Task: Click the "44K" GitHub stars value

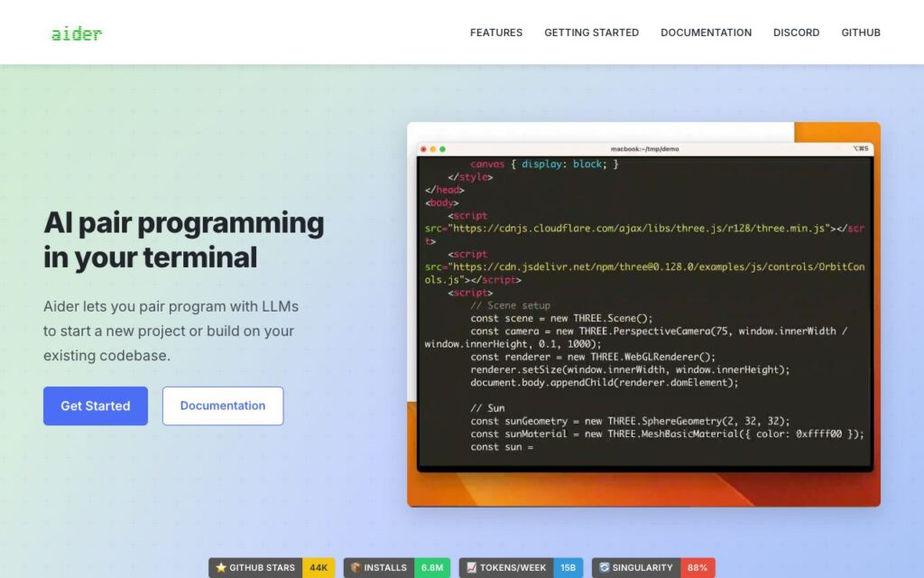Action: (x=319, y=567)
